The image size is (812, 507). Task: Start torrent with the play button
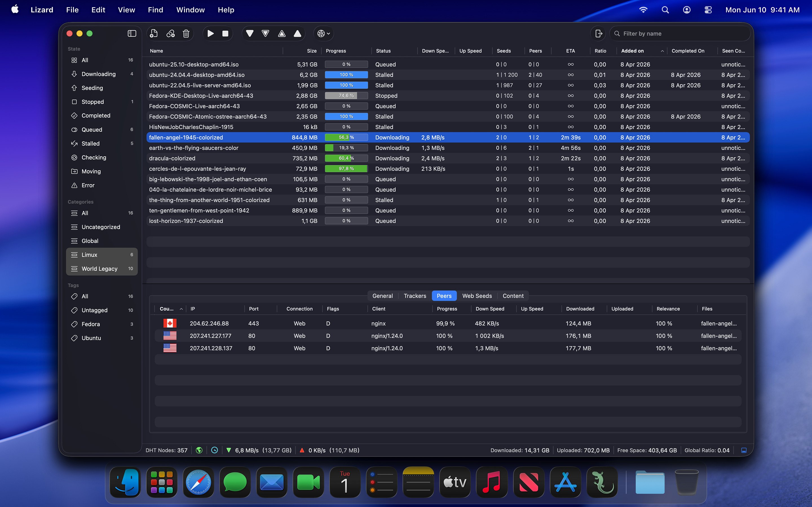[211, 34]
